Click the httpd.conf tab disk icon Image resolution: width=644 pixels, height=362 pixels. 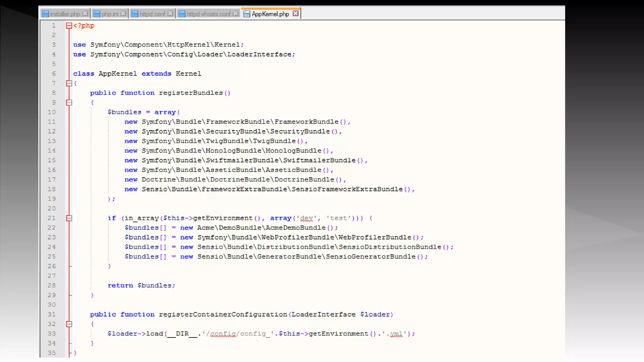(135, 14)
